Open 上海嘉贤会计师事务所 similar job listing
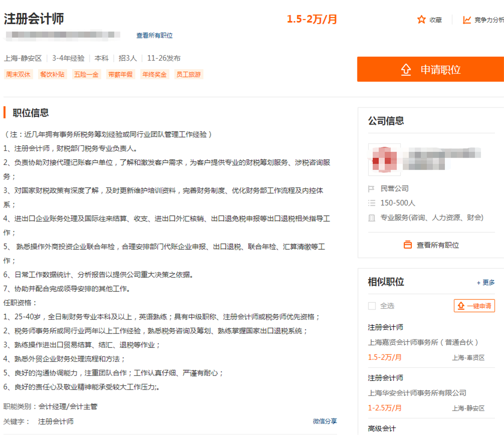Screen dimensions: 504x435 pos(423,342)
